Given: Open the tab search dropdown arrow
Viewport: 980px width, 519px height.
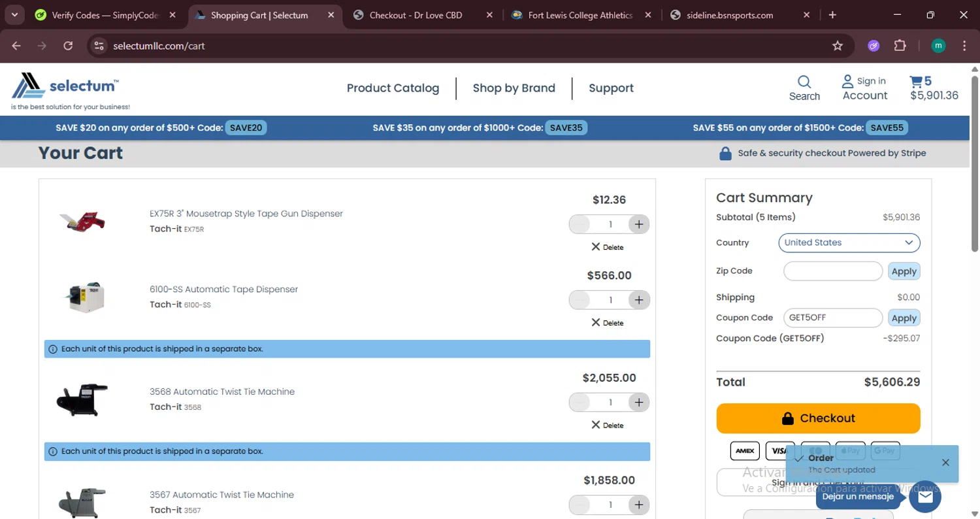Looking at the screenshot, I should [x=14, y=14].
